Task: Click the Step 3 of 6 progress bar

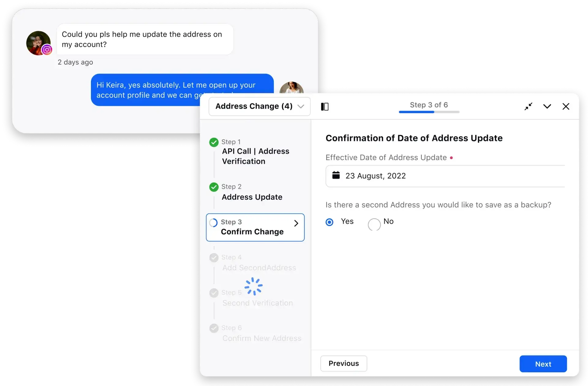Action: pos(429,112)
